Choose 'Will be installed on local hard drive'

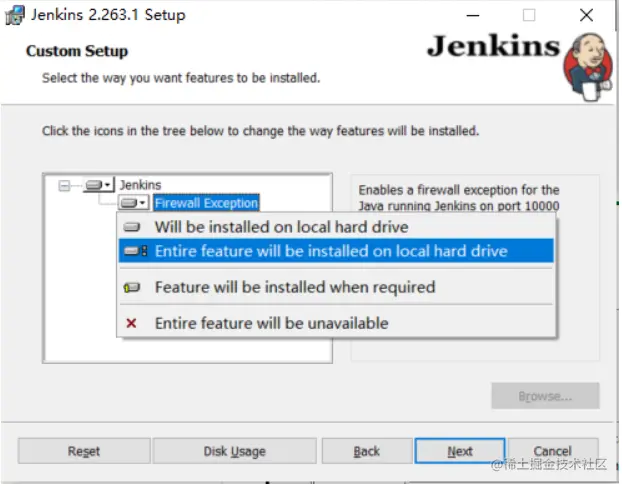pos(336,227)
